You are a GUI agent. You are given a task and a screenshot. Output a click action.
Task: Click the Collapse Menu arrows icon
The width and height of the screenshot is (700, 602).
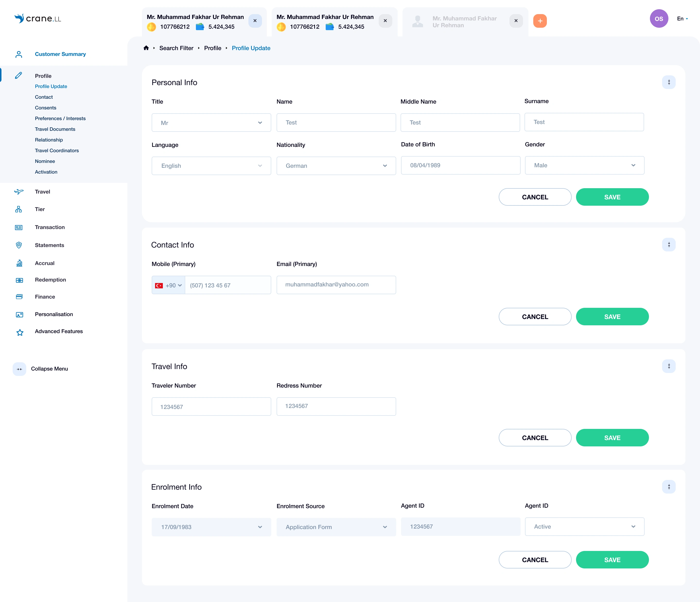tap(19, 369)
